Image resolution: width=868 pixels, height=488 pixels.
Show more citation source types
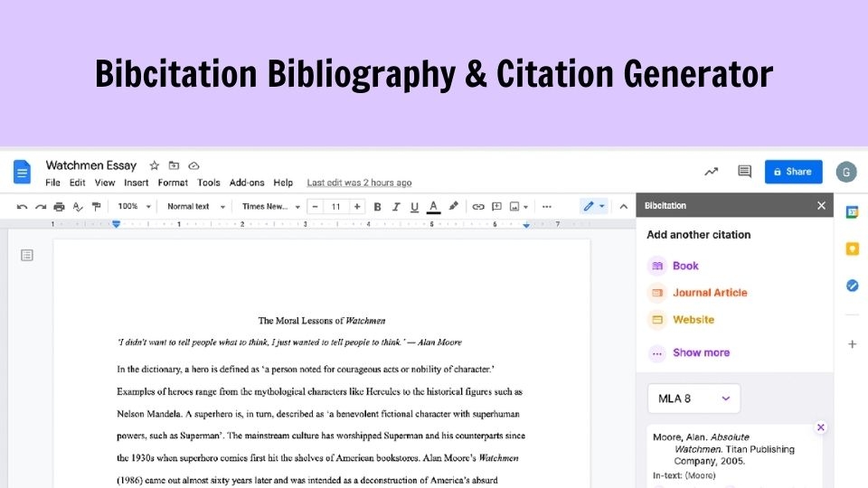(689, 353)
